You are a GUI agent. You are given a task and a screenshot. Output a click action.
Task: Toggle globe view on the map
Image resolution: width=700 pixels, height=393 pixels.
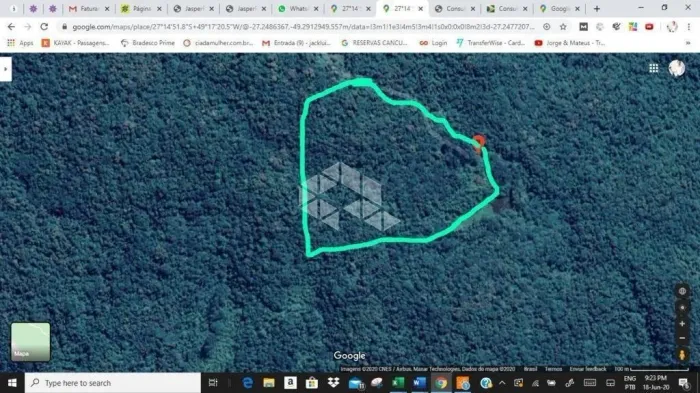pos(682,291)
